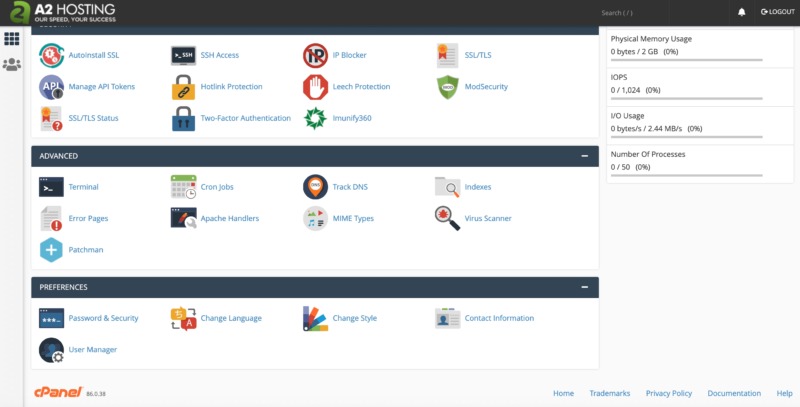
Task: Open the grid home icon in sidebar
Action: tap(12, 39)
